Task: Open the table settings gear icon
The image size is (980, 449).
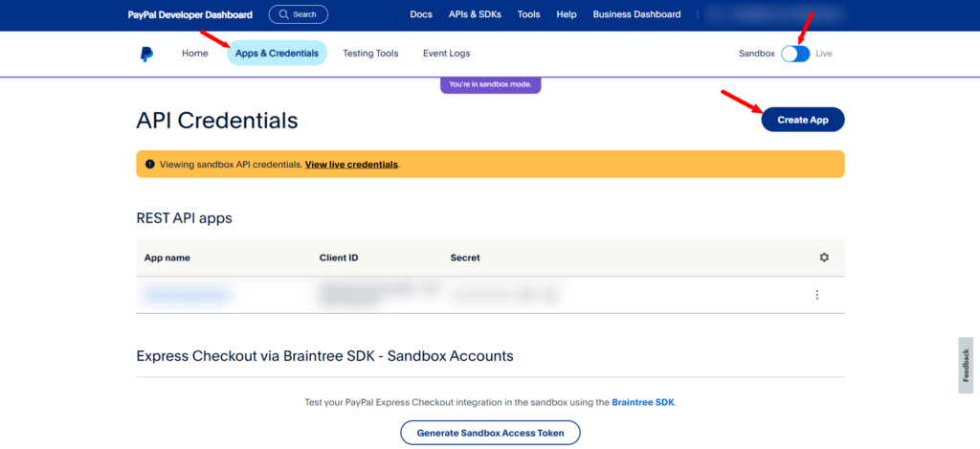Action: [x=824, y=257]
